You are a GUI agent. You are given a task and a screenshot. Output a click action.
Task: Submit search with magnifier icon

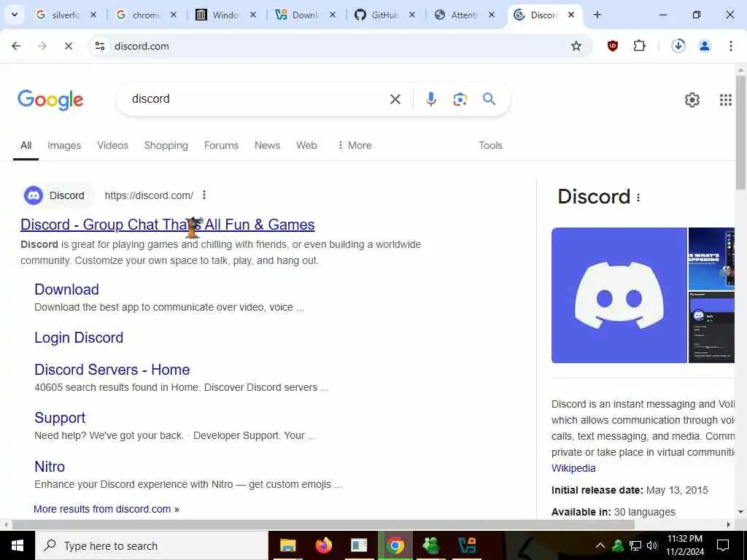pos(489,99)
